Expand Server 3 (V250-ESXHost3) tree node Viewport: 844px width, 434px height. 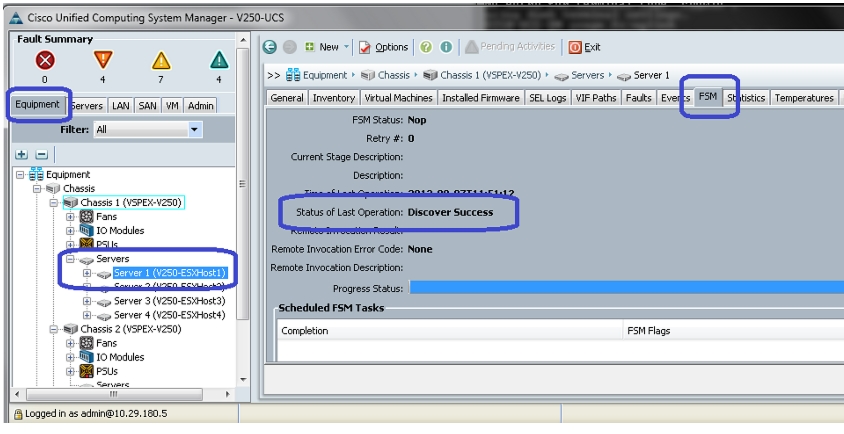(87, 300)
